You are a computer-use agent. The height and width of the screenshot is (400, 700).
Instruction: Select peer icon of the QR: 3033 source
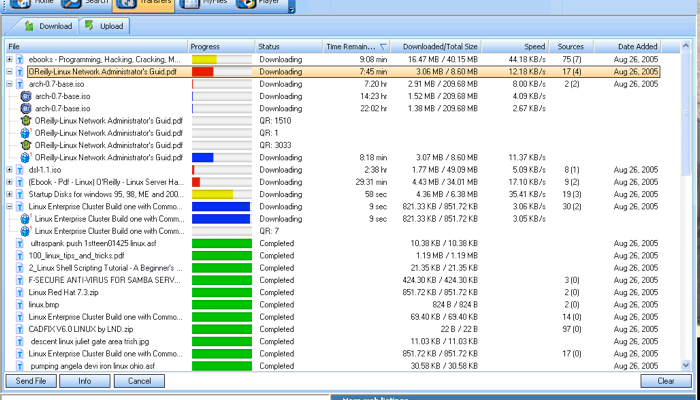[x=25, y=145]
